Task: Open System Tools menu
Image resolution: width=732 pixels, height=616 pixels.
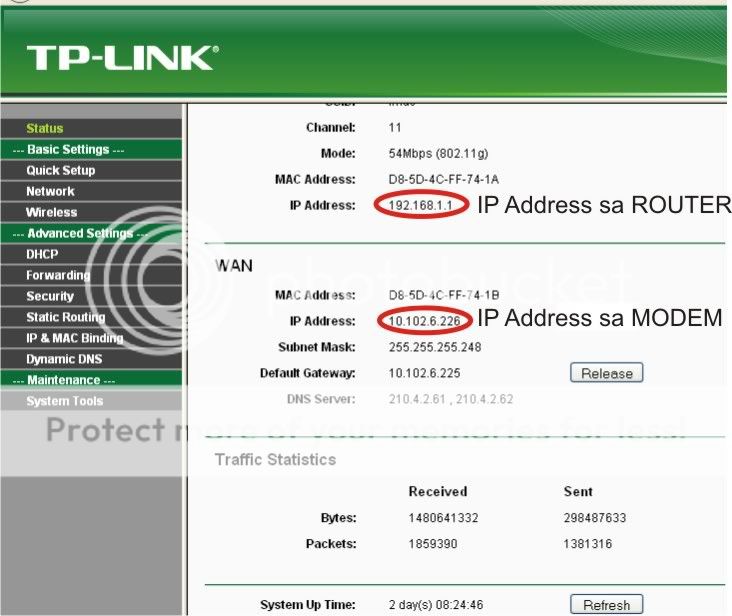Action: click(64, 401)
